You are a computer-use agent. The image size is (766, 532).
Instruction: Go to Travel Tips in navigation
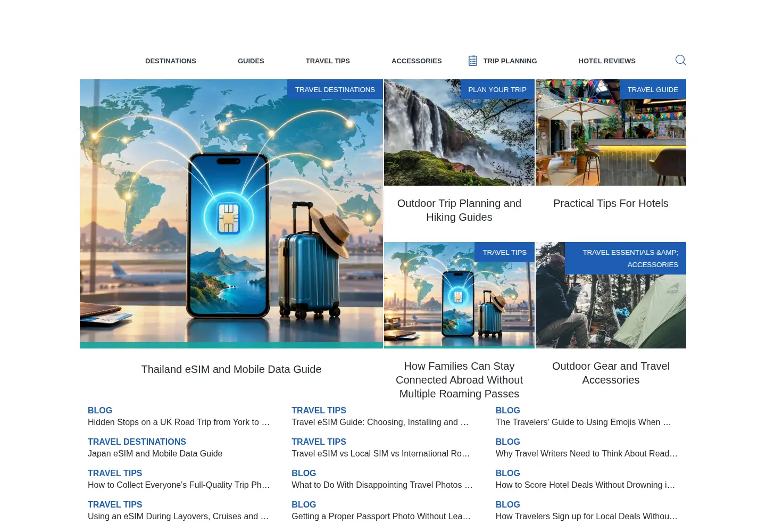click(x=328, y=61)
